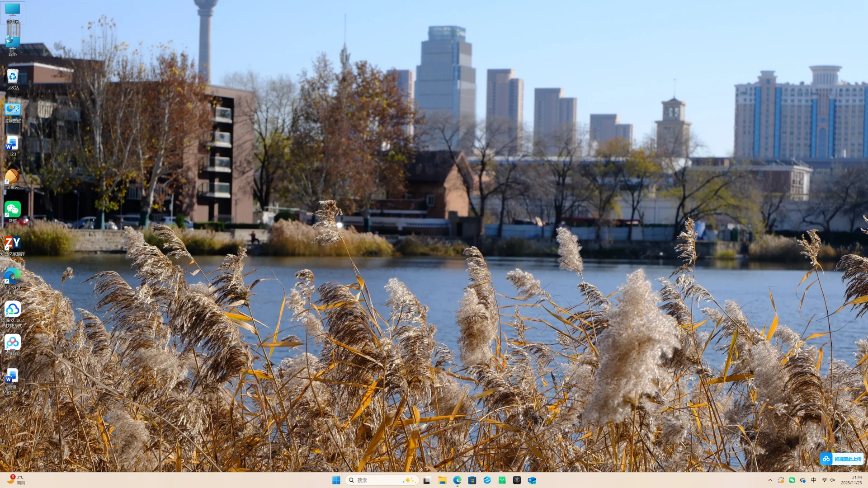Select the QuarkCloud shortcut icon
The width and height of the screenshot is (868, 488).
pyautogui.click(x=12, y=310)
